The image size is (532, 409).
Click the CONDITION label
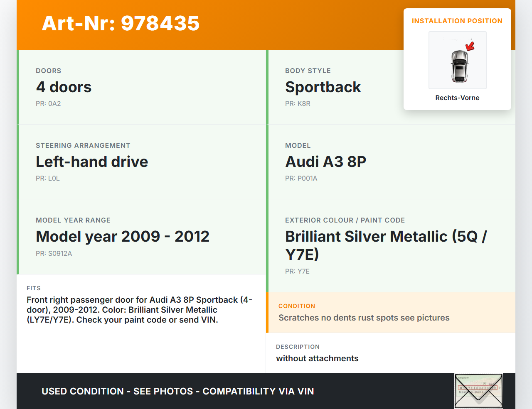[297, 306]
